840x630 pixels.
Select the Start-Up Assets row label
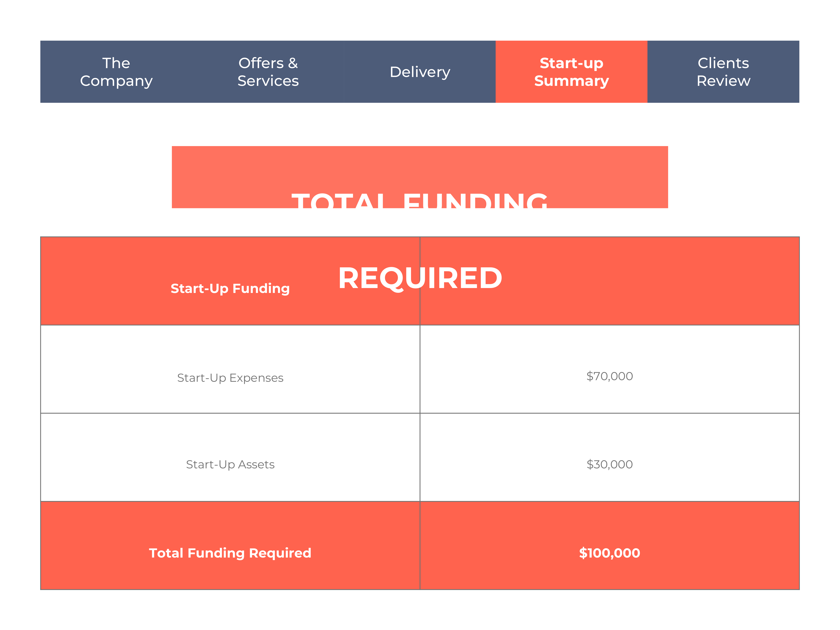coord(230,464)
